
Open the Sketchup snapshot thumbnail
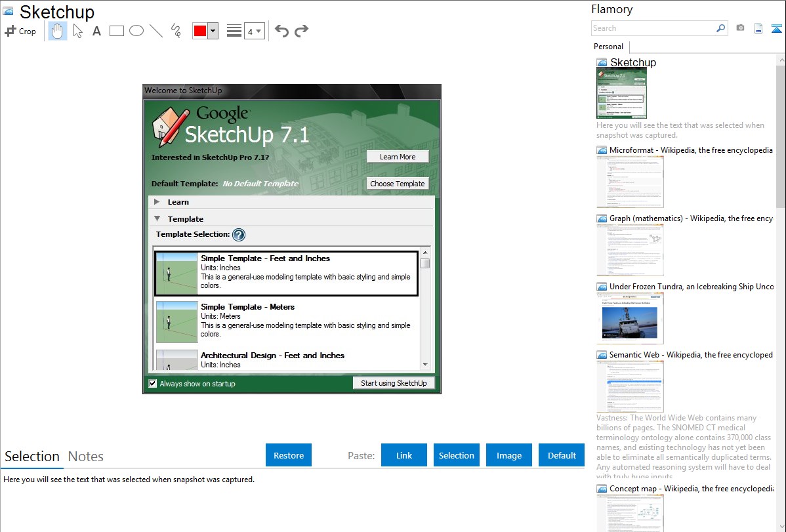(621, 93)
